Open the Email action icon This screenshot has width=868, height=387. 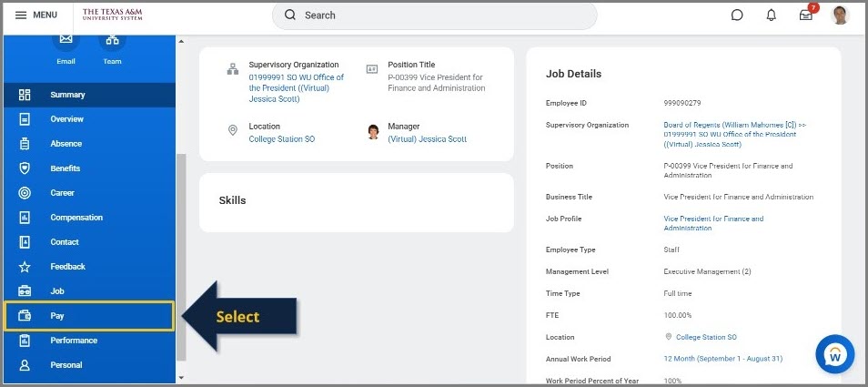66,41
